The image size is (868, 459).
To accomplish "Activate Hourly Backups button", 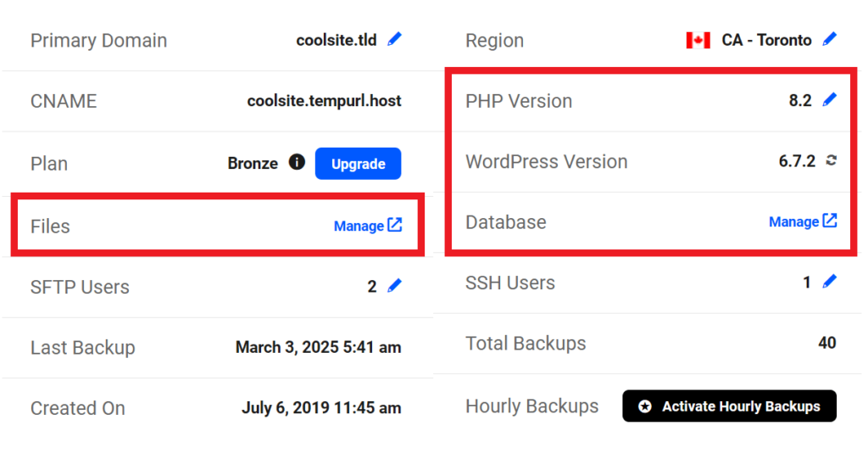I will [x=730, y=406].
